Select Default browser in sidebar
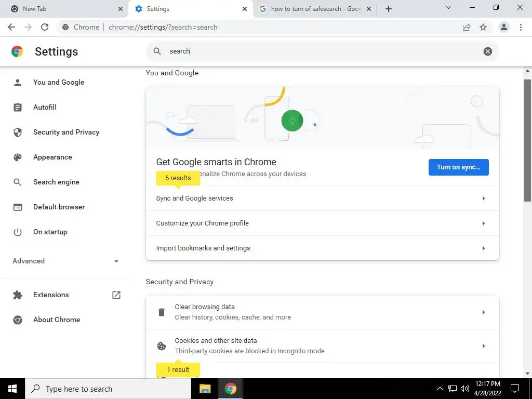532x399 pixels. pyautogui.click(x=59, y=207)
